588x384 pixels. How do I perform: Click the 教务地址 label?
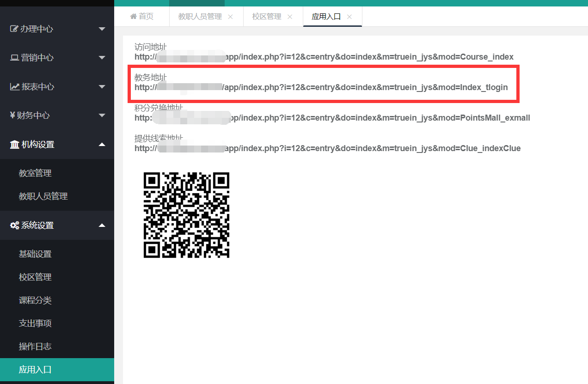tap(151, 77)
